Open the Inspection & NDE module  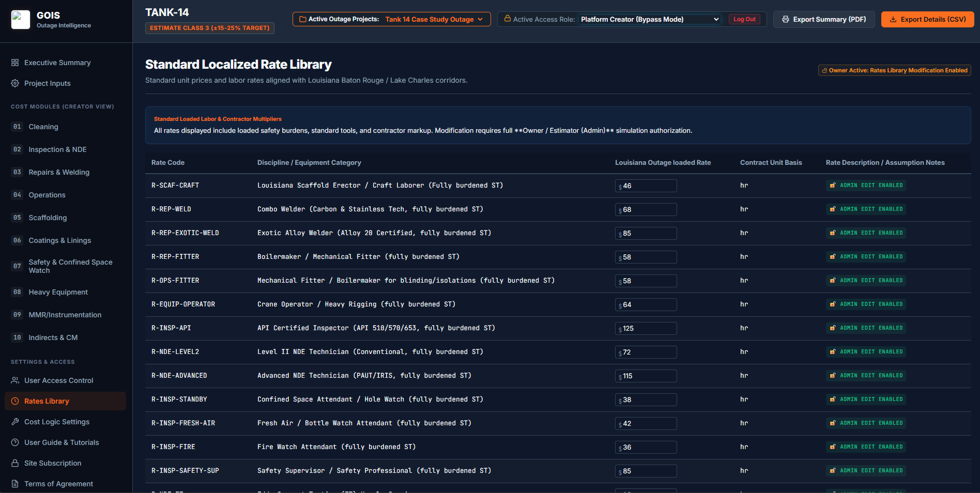[x=65, y=149]
